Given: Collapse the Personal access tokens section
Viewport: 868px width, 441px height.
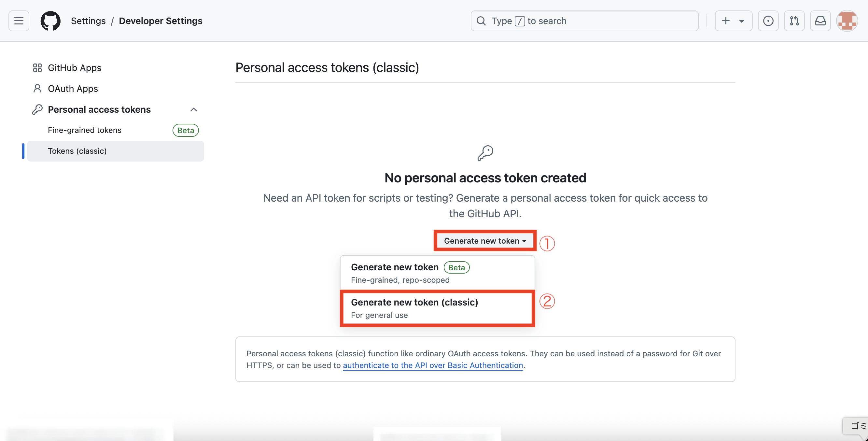Looking at the screenshot, I should (x=194, y=109).
